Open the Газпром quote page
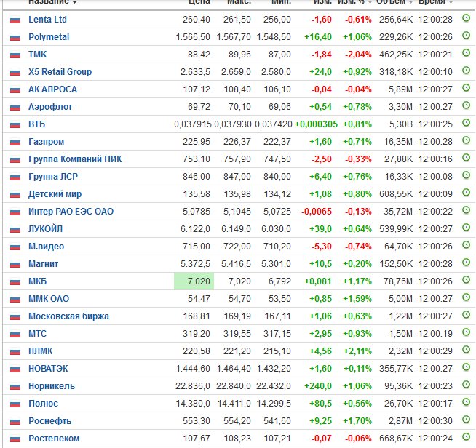Screen dimensions: 476x448 (x=47, y=142)
